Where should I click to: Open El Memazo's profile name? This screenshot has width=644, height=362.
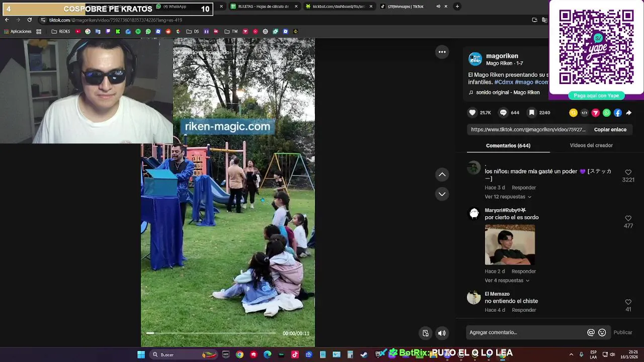[497, 294]
